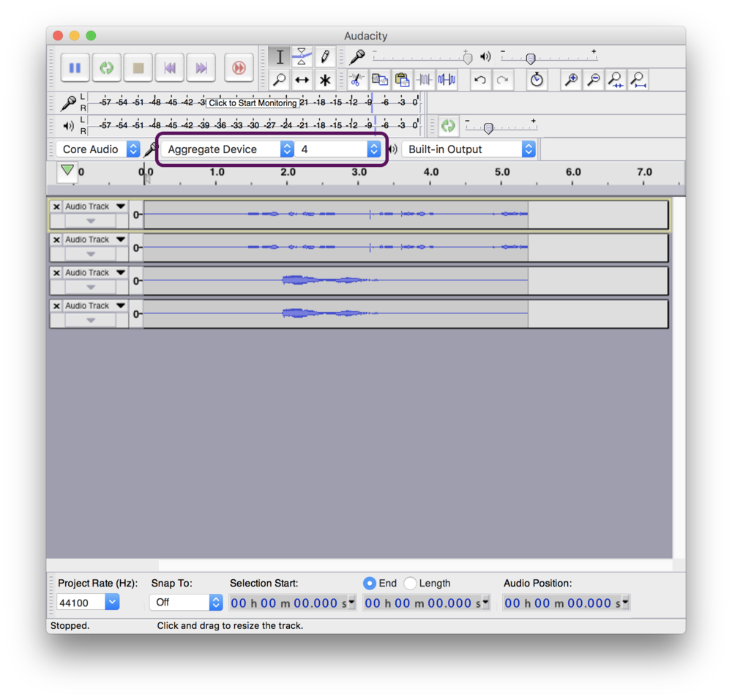Click the Zoom In magnifier icon
732x700 pixels.
571,79
